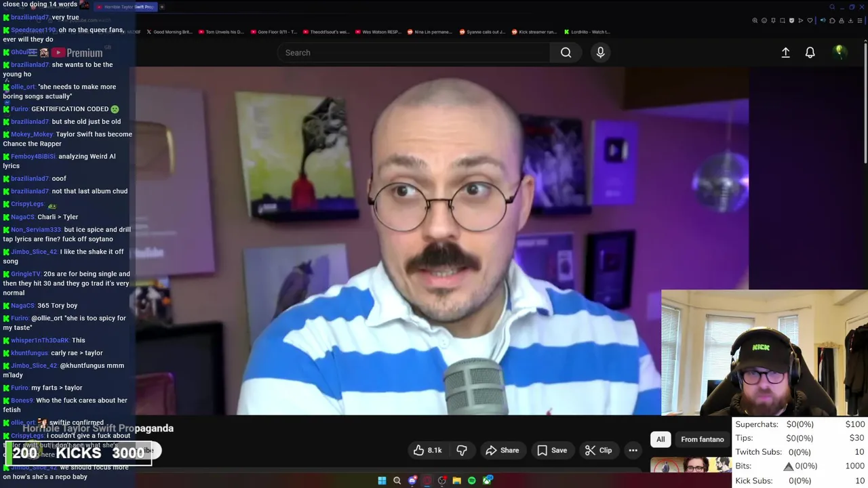
Task: Open the Gore Floor 9/11 bookmark
Action: tap(274, 32)
